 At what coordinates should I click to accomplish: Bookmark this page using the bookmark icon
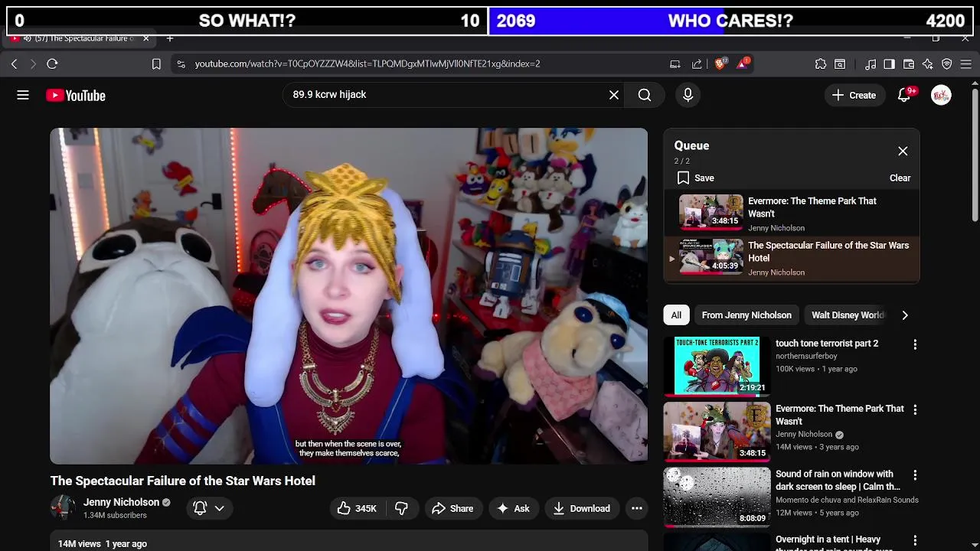point(156,64)
